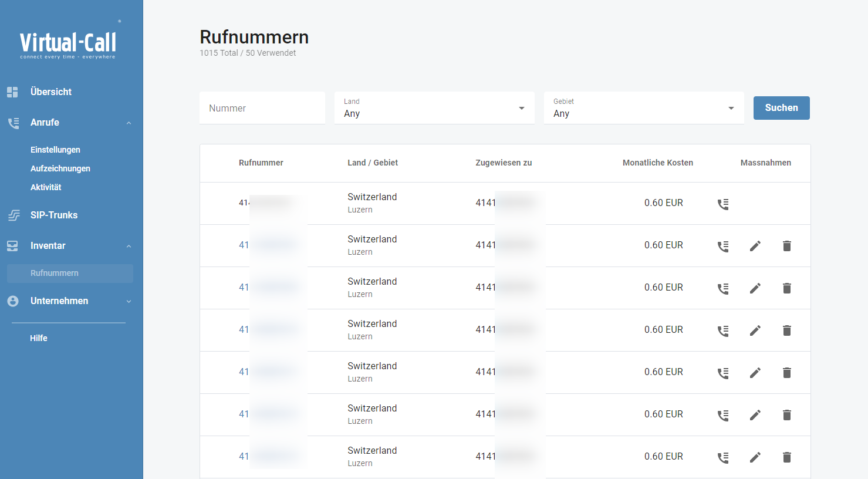Click the pencil icon in the sixth row
Image resolution: width=868 pixels, height=479 pixels.
755,415
